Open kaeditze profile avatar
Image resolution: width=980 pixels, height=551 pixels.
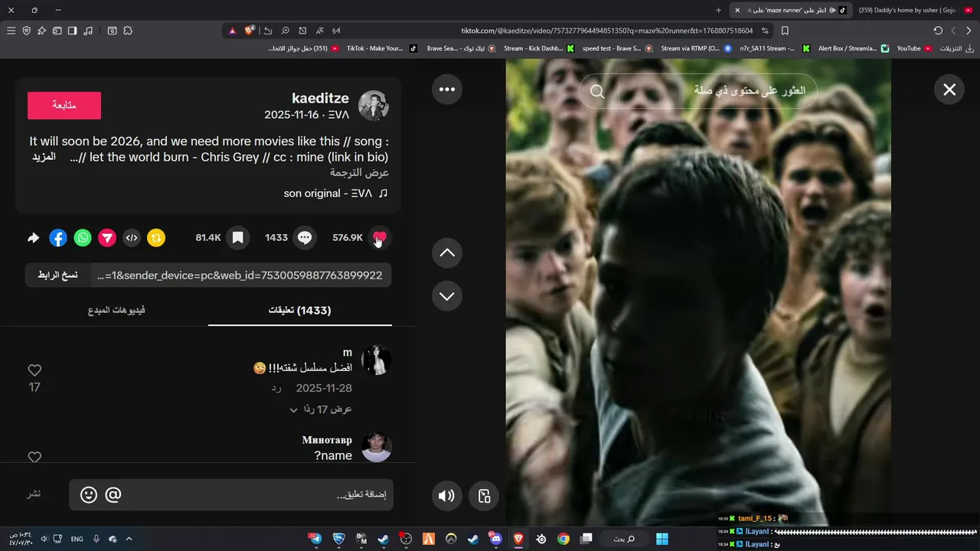374,106
